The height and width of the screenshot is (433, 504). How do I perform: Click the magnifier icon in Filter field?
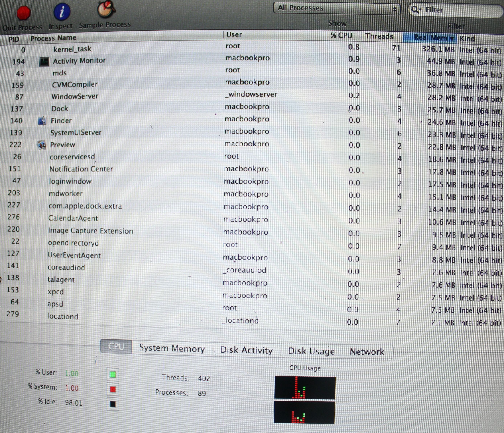coord(416,10)
